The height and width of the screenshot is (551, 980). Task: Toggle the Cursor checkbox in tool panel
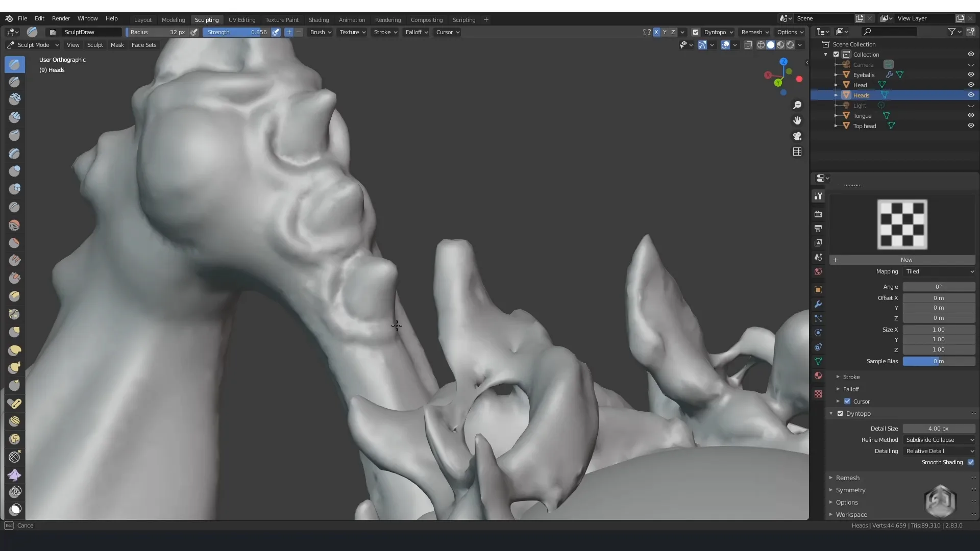tap(847, 402)
